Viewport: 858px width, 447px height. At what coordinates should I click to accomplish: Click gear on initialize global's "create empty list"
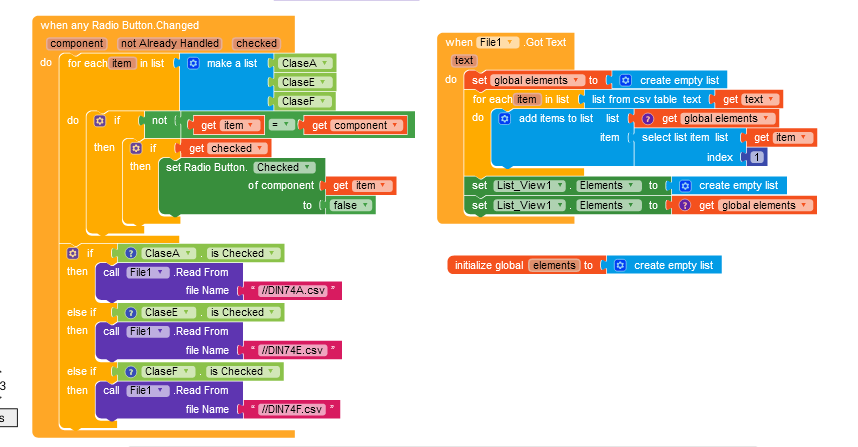click(620, 265)
